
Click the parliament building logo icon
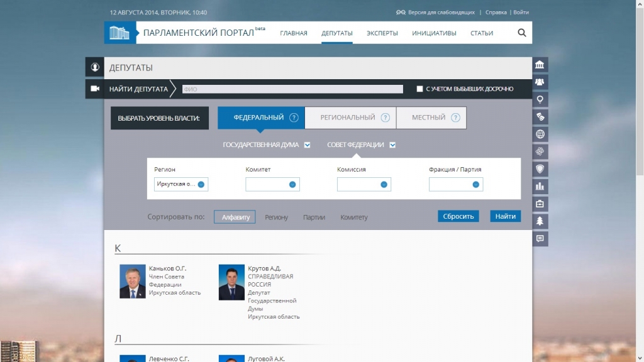point(119,33)
